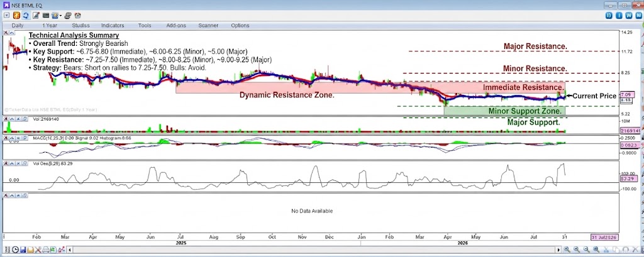Click the printer icon in bottom toolbar
This screenshot has height=257, width=644.
[45, 249]
